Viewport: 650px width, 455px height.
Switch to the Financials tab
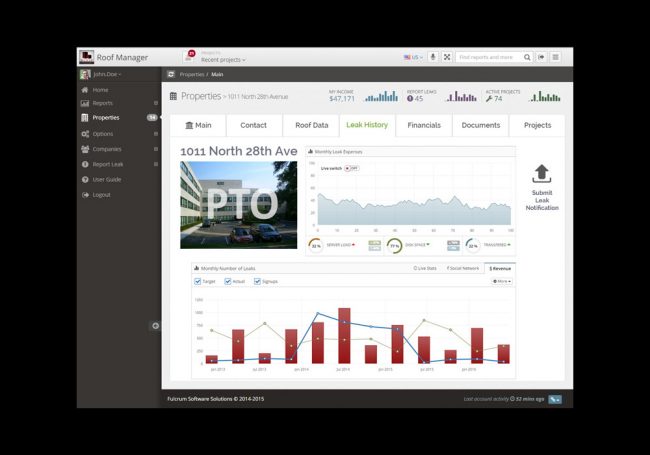pyautogui.click(x=424, y=125)
